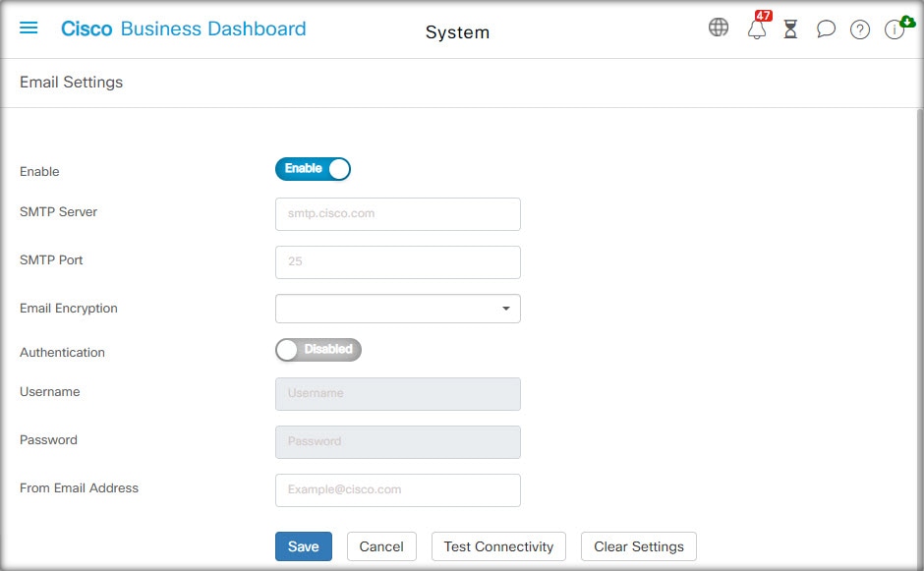Image resolution: width=924 pixels, height=571 pixels.
Task: Click the Test Connectivity button
Action: coord(498,546)
